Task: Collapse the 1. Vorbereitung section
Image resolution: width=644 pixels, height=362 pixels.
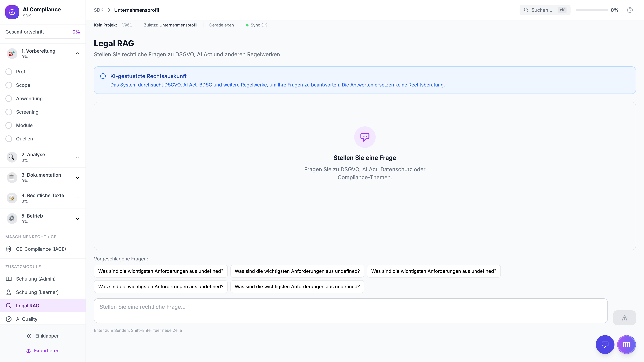Action: point(77,53)
